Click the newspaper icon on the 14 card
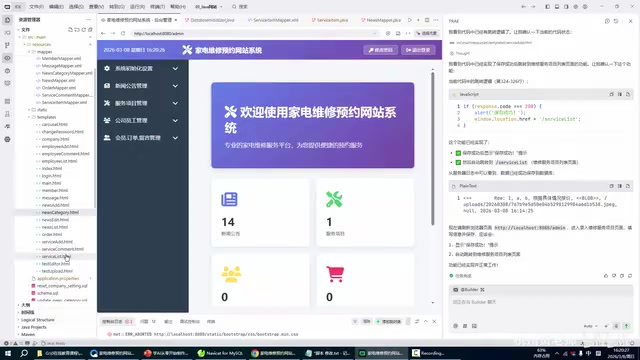640x360 pixels. [229, 199]
